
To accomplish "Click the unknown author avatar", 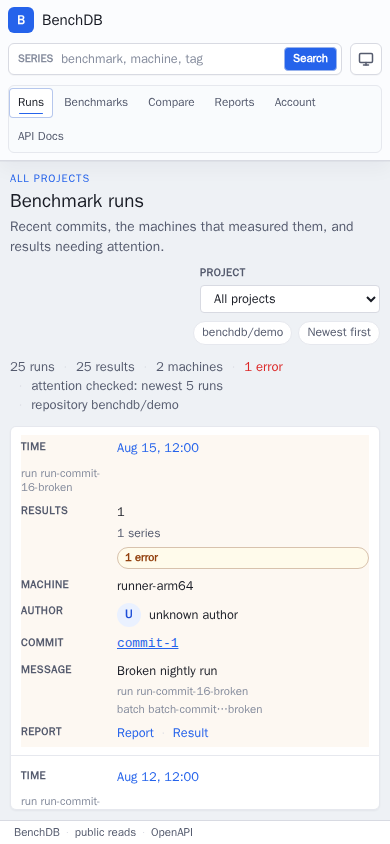I will tap(129, 615).
